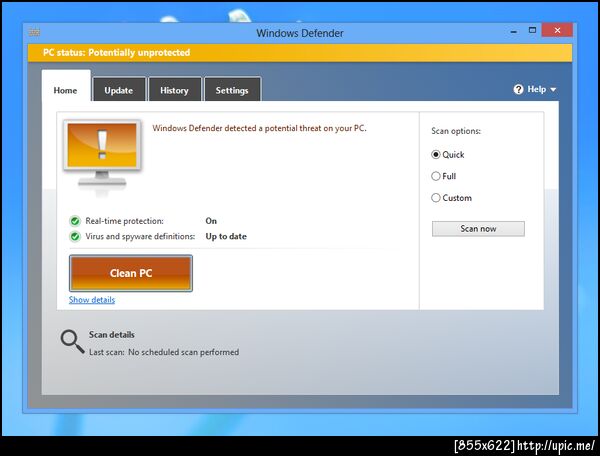Image resolution: width=600 pixels, height=456 pixels.
Task: Click the Real-time protection 'On' value
Action: (x=211, y=221)
